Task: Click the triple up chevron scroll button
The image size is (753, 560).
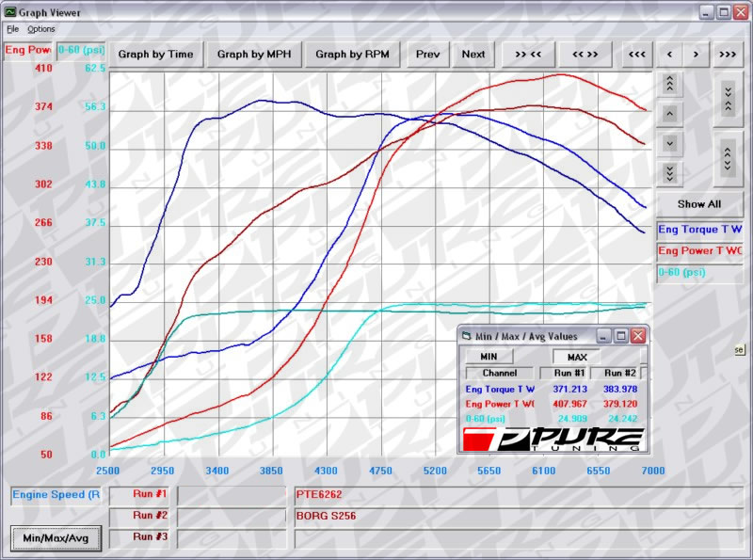Action: [x=669, y=84]
